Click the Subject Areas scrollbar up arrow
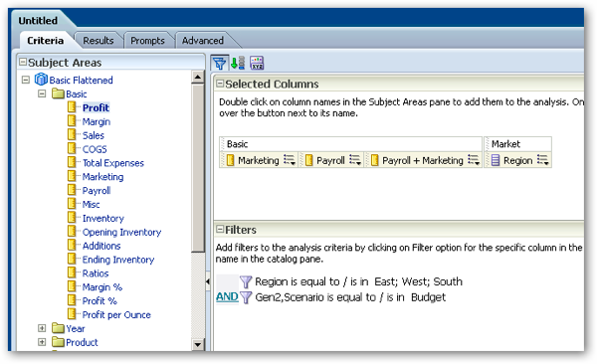This screenshot has width=597, height=364. pyautogui.click(x=198, y=77)
